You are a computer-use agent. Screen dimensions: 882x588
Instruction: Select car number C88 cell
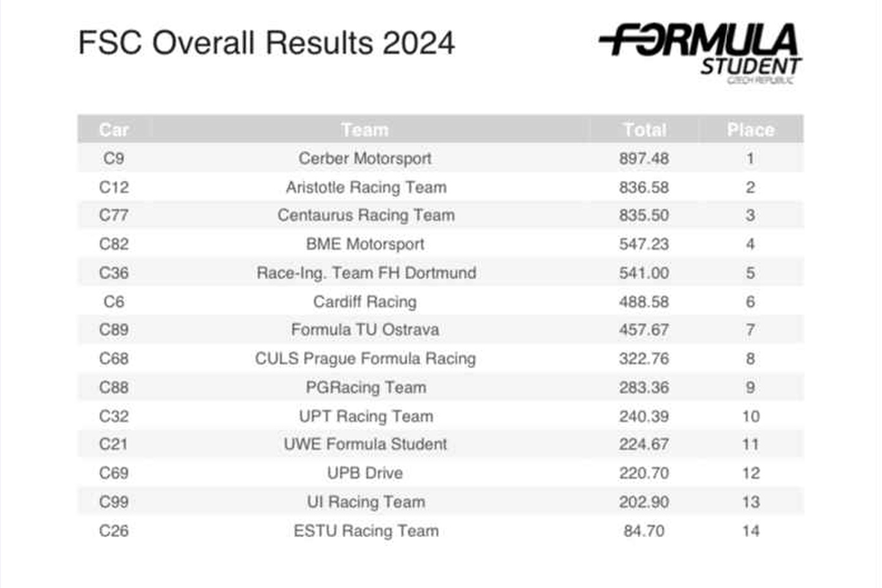point(114,388)
